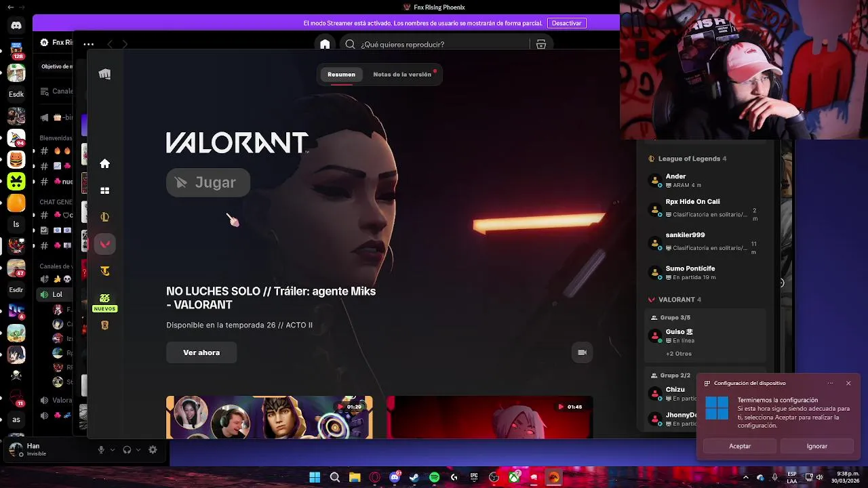Screen dimensions: 868x488
Task: Open Discord Canales browse entry
Action: [x=56, y=91]
